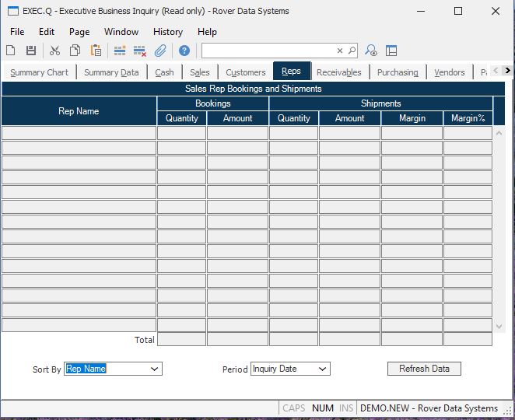This screenshot has height=420, width=515.
Task: Switch to the Summary Chart tab
Action: (39, 72)
